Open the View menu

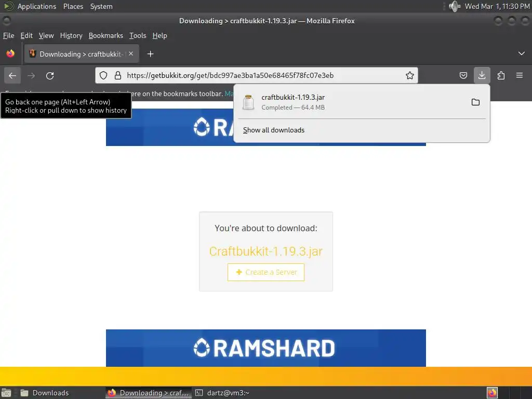[46, 36]
